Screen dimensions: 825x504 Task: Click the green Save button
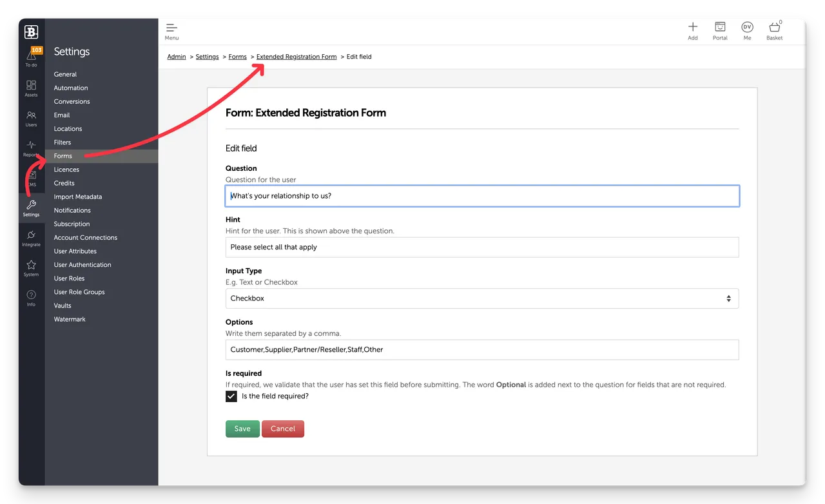(242, 429)
